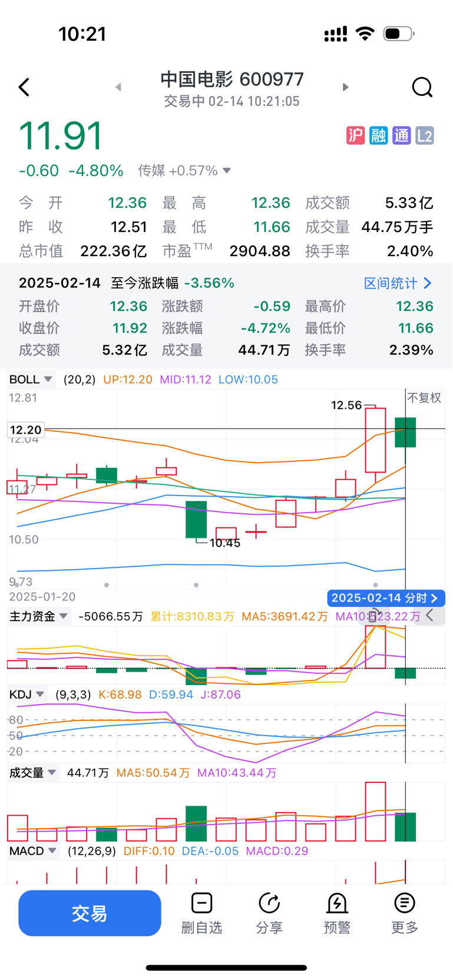The width and height of the screenshot is (453, 980).
Task: Tap the L2 level badge
Action: (425, 136)
